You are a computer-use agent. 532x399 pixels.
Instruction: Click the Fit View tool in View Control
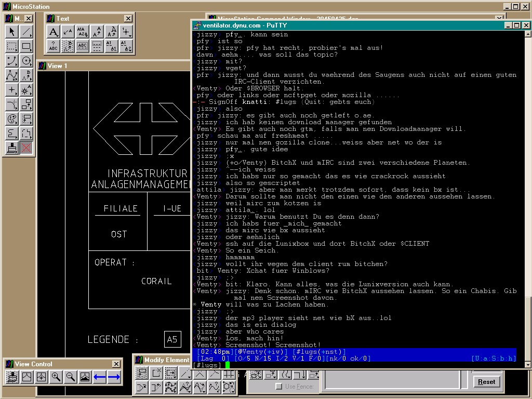tap(42, 377)
